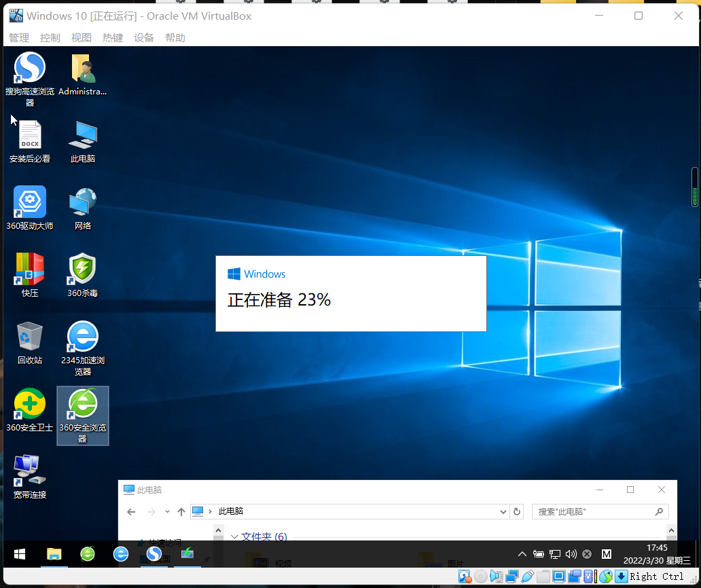Open the Windows Start button

point(18,554)
